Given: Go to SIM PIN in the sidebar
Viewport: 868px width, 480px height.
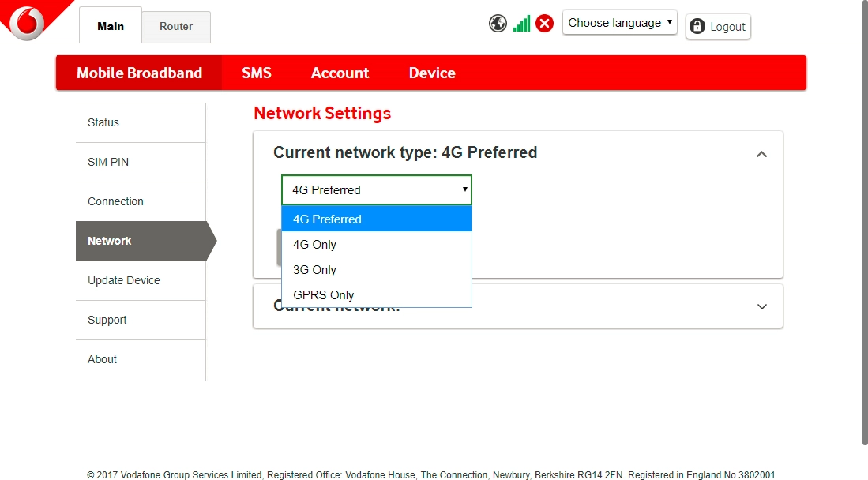Looking at the screenshot, I should 108,162.
